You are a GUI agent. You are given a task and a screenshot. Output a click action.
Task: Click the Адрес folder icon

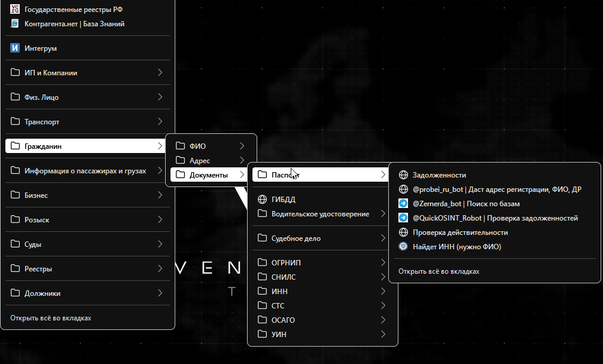180,160
